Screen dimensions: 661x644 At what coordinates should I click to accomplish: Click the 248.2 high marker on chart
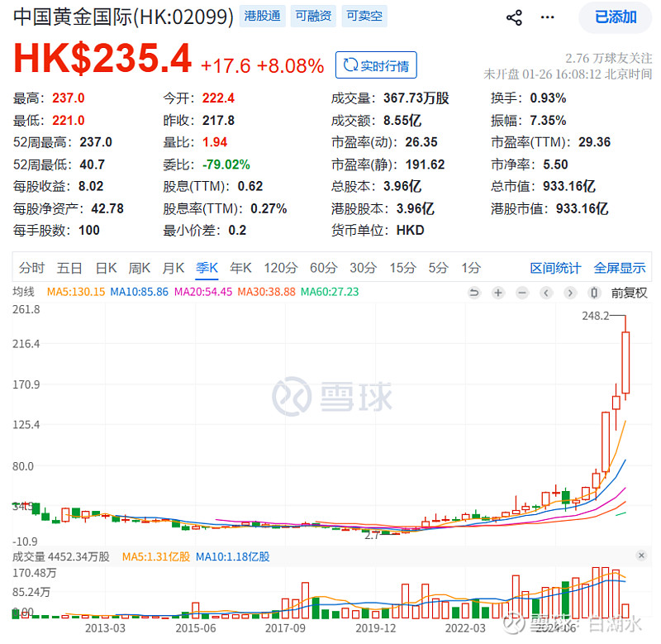[x=595, y=316]
